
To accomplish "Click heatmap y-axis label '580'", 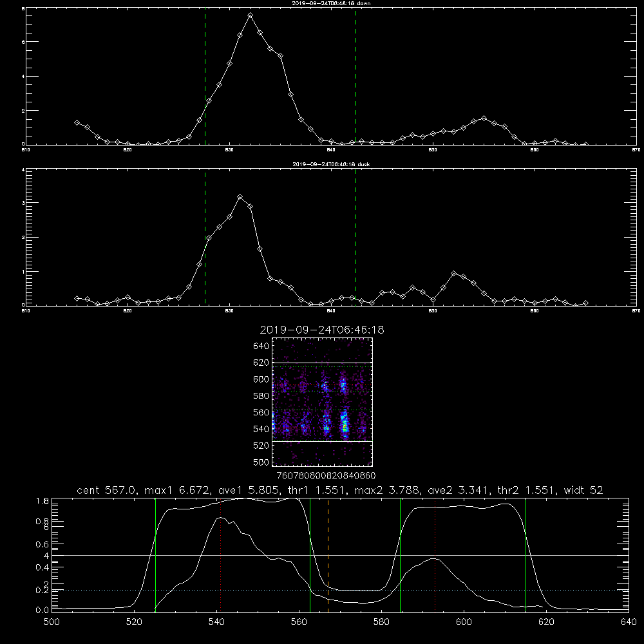I will [261, 396].
